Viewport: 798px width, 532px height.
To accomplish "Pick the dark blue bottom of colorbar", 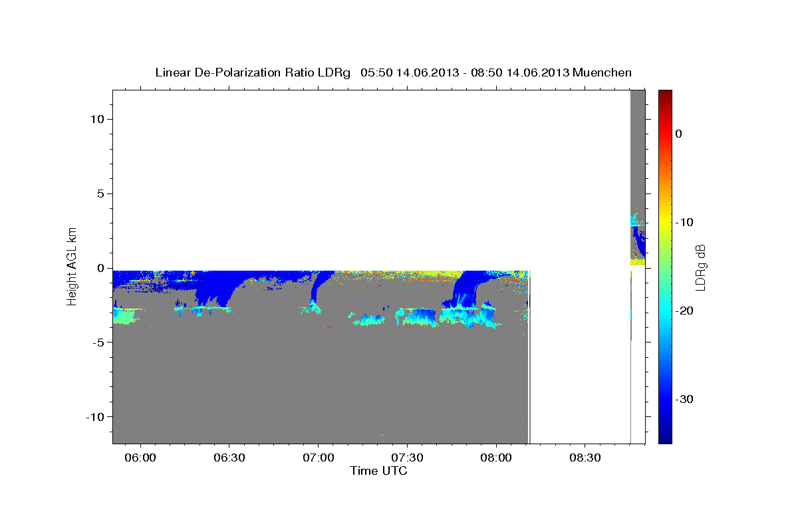I will (665, 438).
